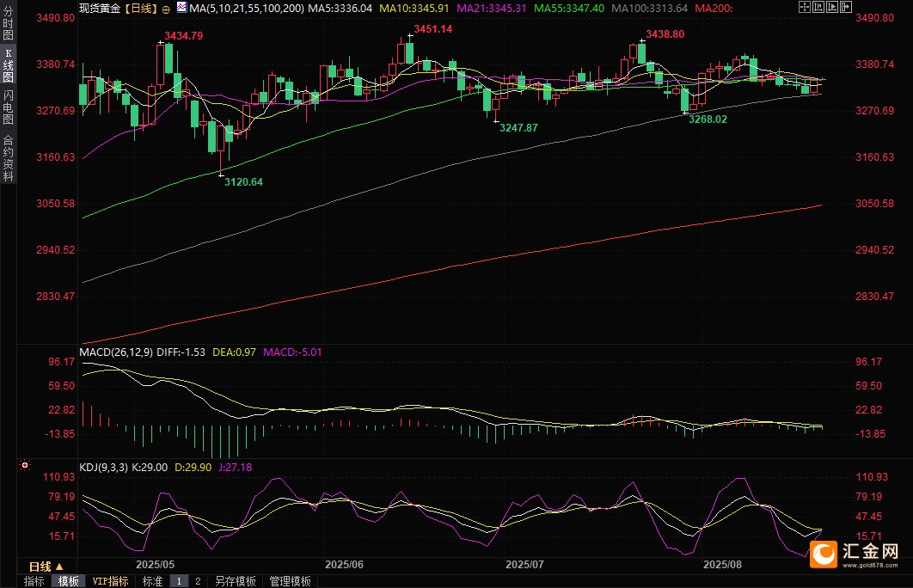Click the red sun icon near KDJ panel
Viewport: 913px width, 588px height.
coord(25,466)
